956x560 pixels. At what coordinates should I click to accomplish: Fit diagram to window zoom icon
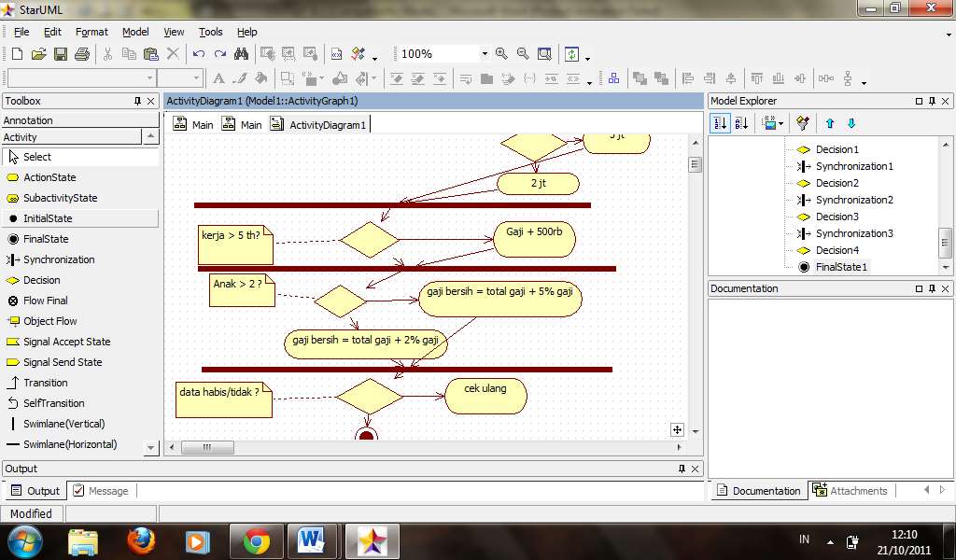pos(544,54)
